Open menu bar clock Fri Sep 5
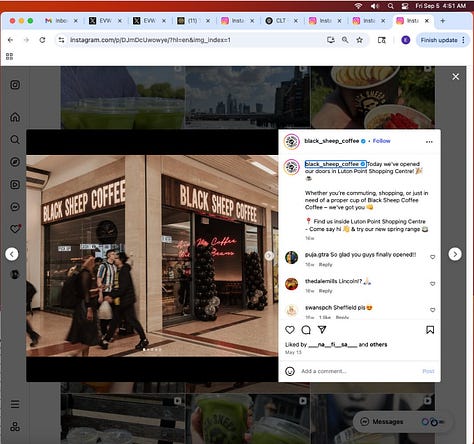 pos(440,6)
